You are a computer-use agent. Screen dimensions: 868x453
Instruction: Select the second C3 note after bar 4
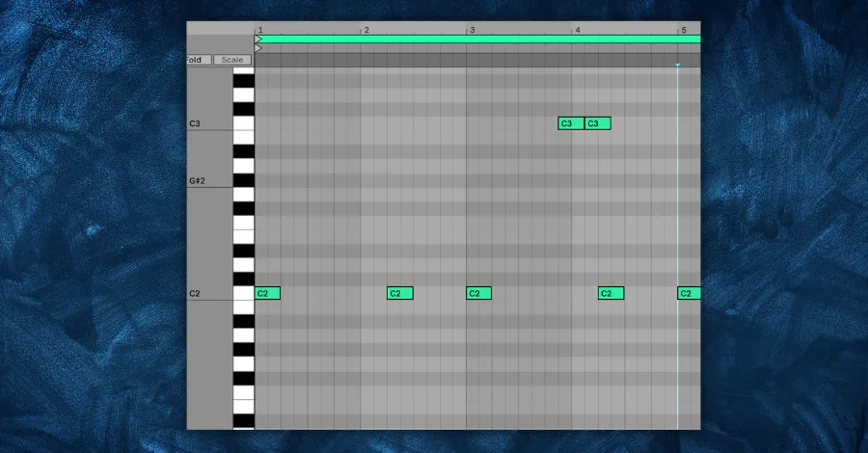598,123
